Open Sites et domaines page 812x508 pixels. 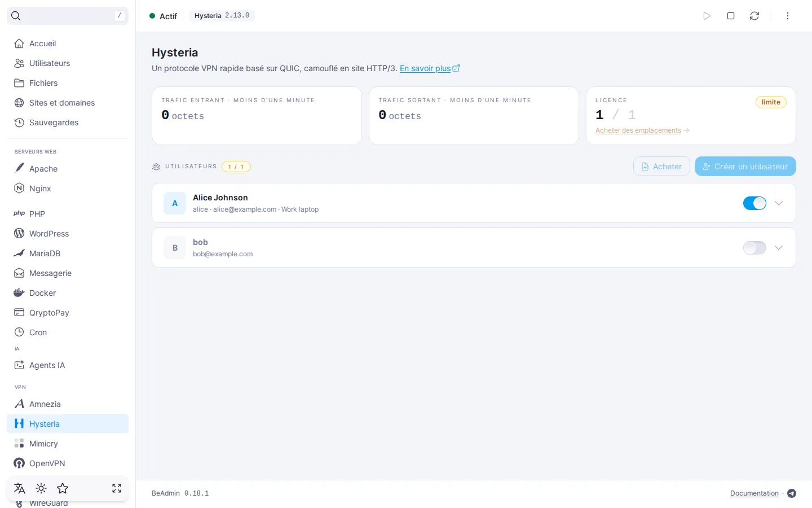[68, 103]
